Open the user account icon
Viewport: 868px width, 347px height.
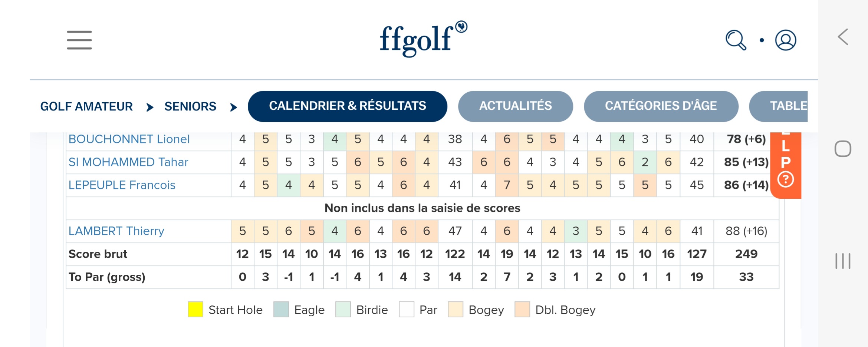(x=786, y=40)
